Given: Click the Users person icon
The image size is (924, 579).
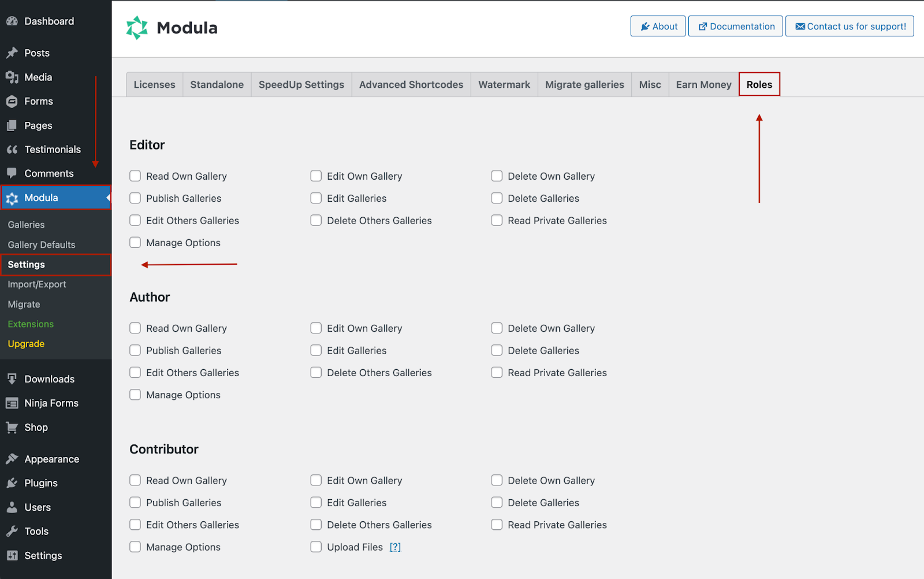Looking at the screenshot, I should coord(12,507).
